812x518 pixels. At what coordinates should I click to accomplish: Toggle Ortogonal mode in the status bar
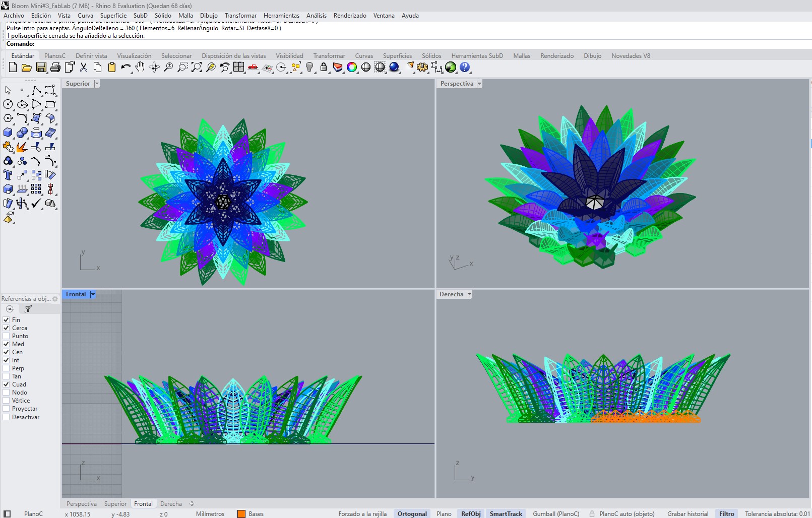click(x=412, y=513)
